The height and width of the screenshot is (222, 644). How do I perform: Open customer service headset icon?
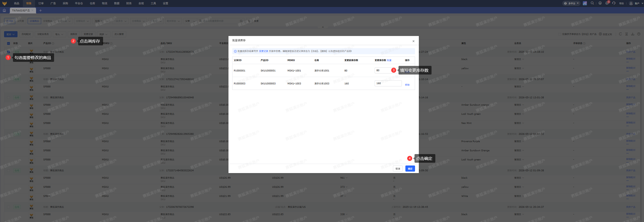click(x=614, y=3)
